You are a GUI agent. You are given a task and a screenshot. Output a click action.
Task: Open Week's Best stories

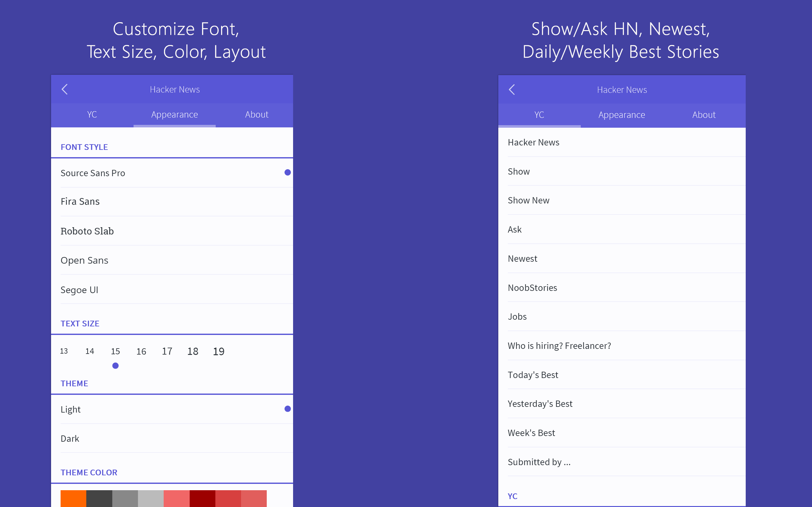click(531, 433)
